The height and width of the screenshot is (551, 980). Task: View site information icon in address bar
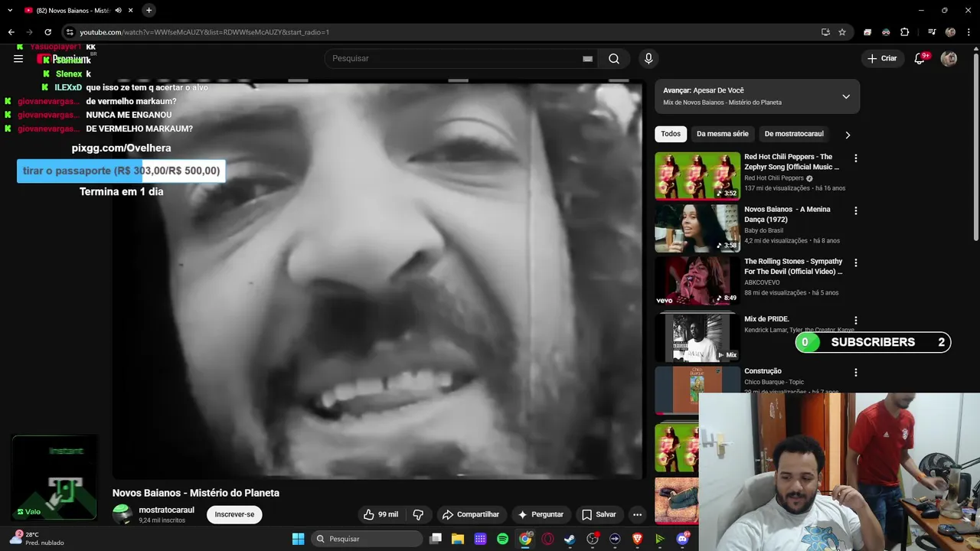pos(70,32)
